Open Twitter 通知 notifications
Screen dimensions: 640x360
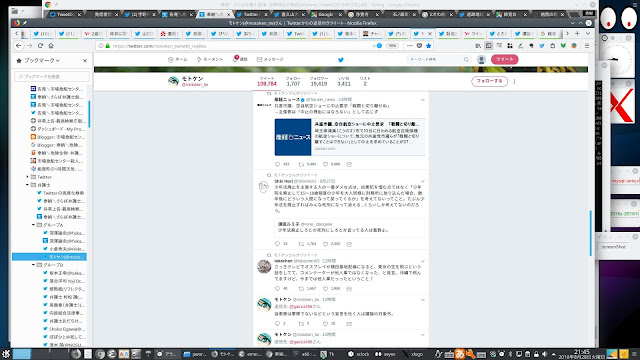240,59
